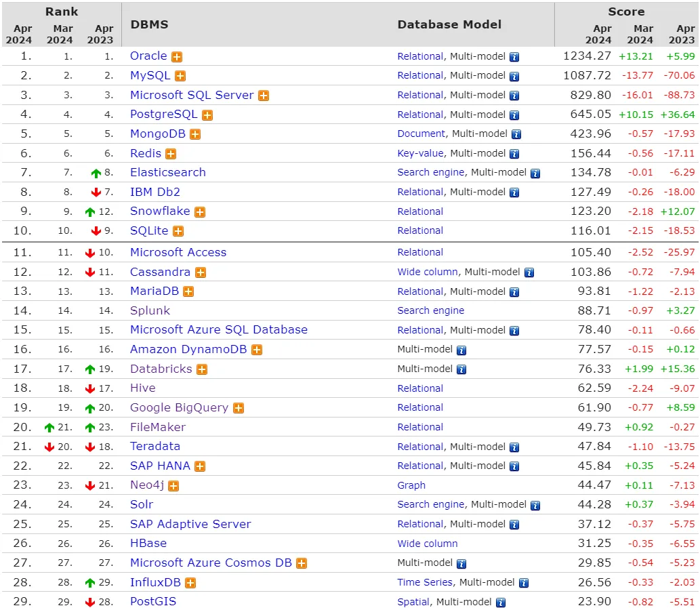
Task: Click the Oracle score 1234.27
Action: point(587,56)
